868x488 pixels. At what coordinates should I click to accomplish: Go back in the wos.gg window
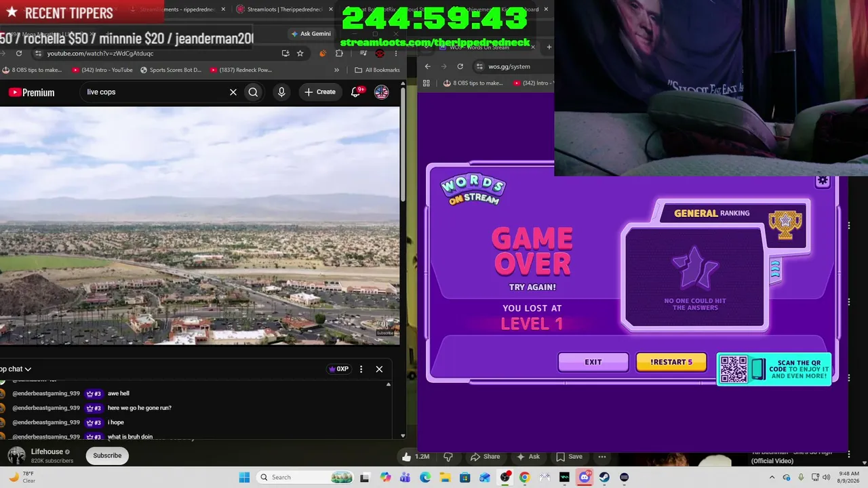427,66
